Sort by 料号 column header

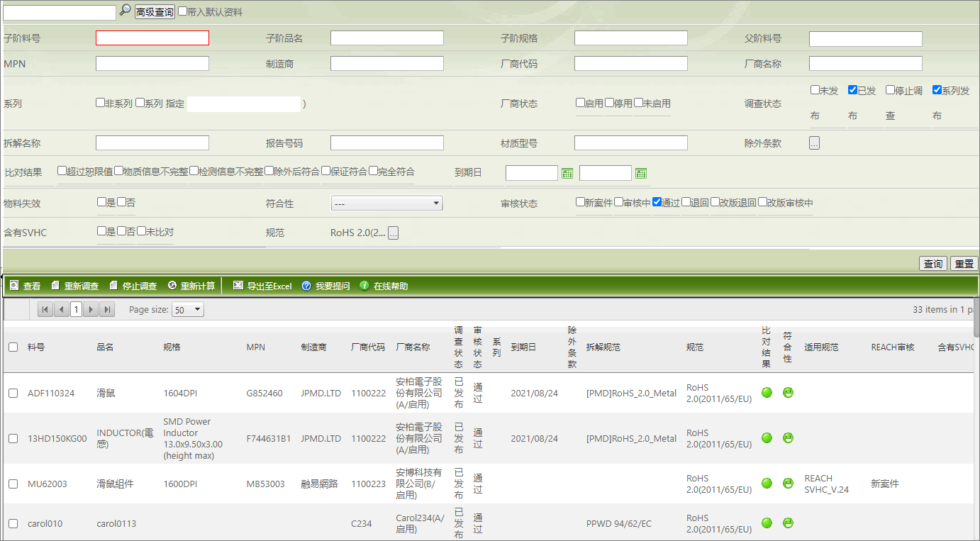[36, 347]
